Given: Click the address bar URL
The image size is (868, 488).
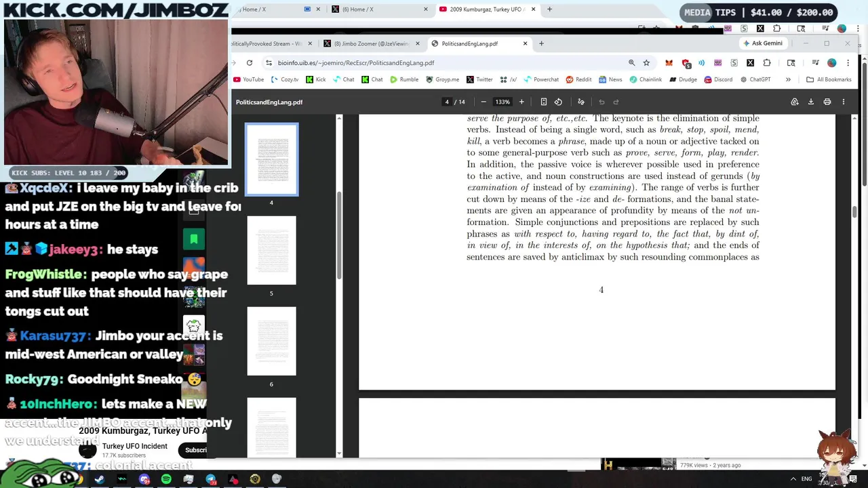Looking at the screenshot, I should (356, 63).
